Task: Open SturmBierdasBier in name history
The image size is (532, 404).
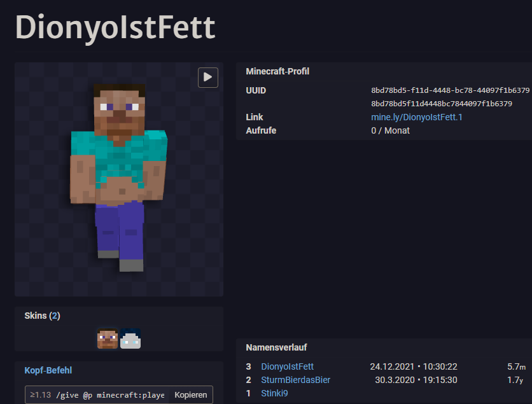Action: pos(295,380)
